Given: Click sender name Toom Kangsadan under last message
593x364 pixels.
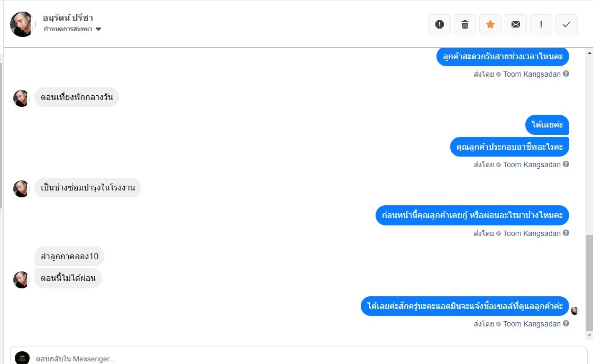Looking at the screenshot, I should (x=532, y=324).
